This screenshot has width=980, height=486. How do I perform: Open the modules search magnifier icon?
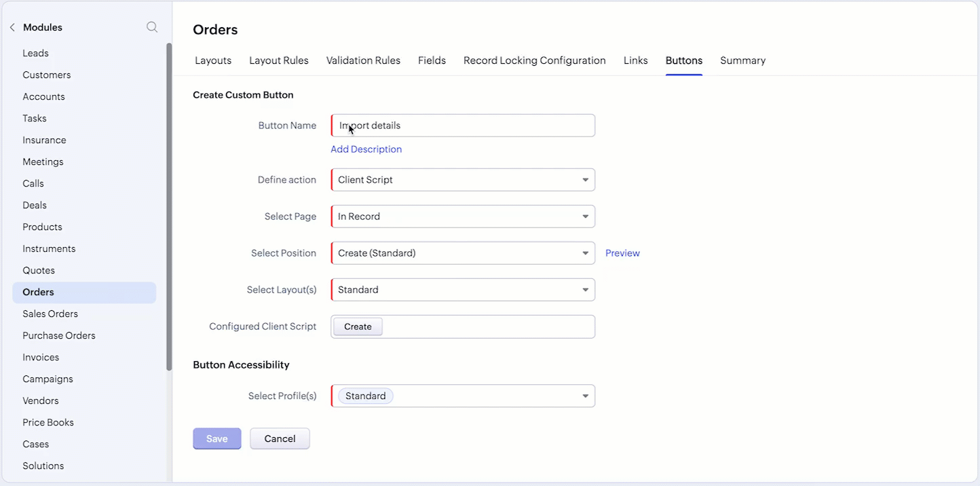(152, 27)
